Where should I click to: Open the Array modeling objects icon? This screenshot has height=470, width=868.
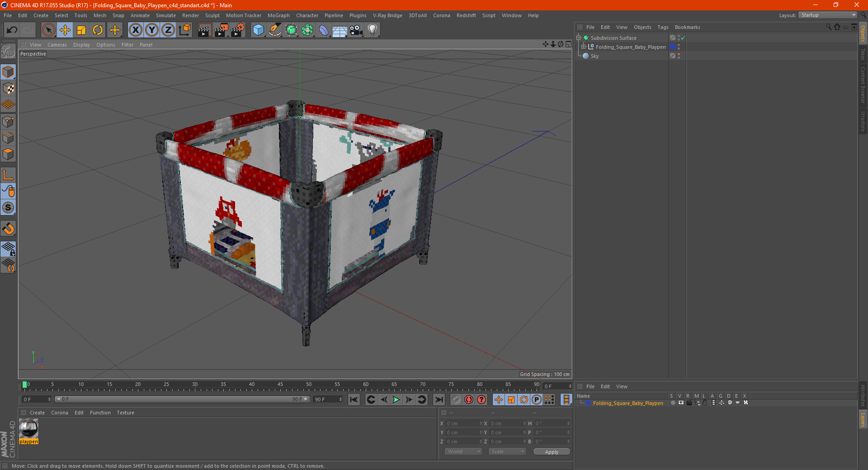pyautogui.click(x=307, y=30)
